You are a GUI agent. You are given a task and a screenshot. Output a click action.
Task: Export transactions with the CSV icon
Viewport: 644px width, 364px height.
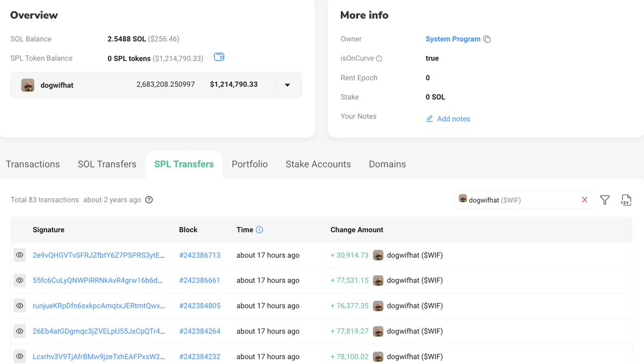pyautogui.click(x=626, y=200)
